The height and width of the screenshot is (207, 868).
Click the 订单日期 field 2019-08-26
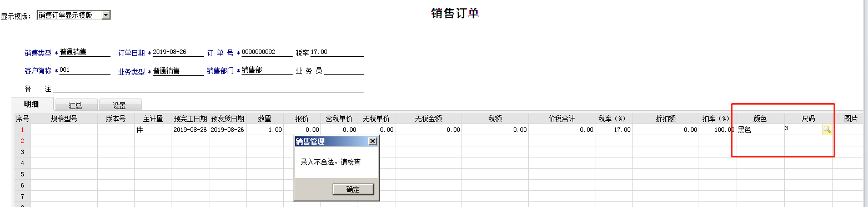(x=178, y=52)
